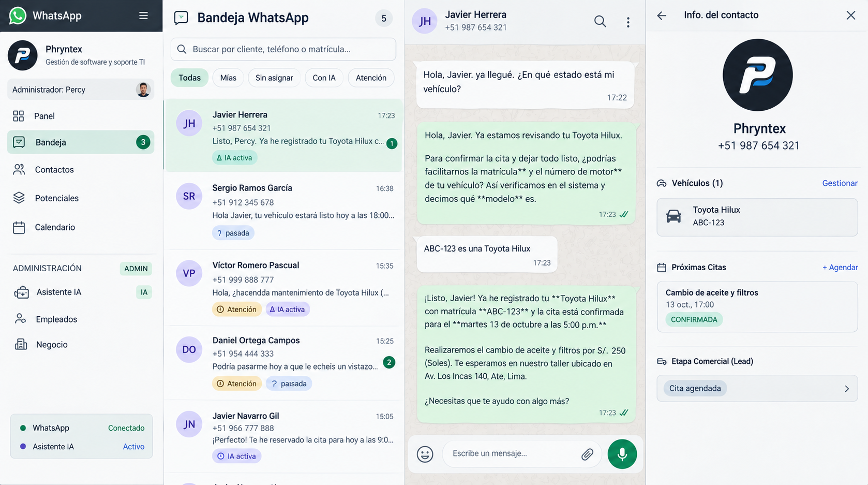
Task: Click the SR avatar of Sergio Ramos
Action: pos(189,196)
